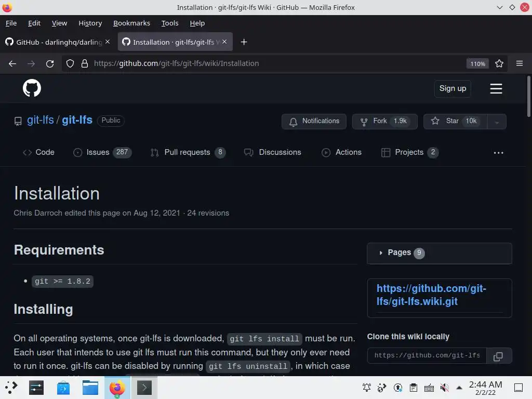Open the file manager taskbar icon
Screen dimensions: 532x399
(x=90, y=388)
